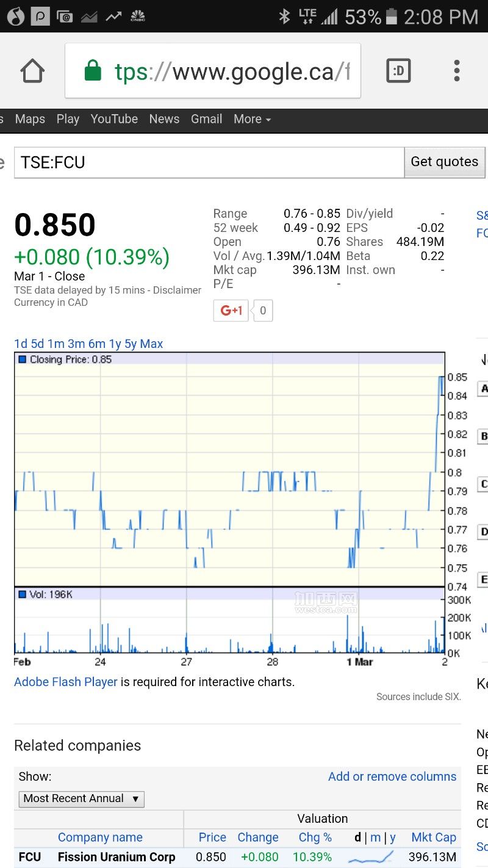488x868 pixels.
Task: Switch sparkline to daily 'd' view
Action: (x=357, y=837)
